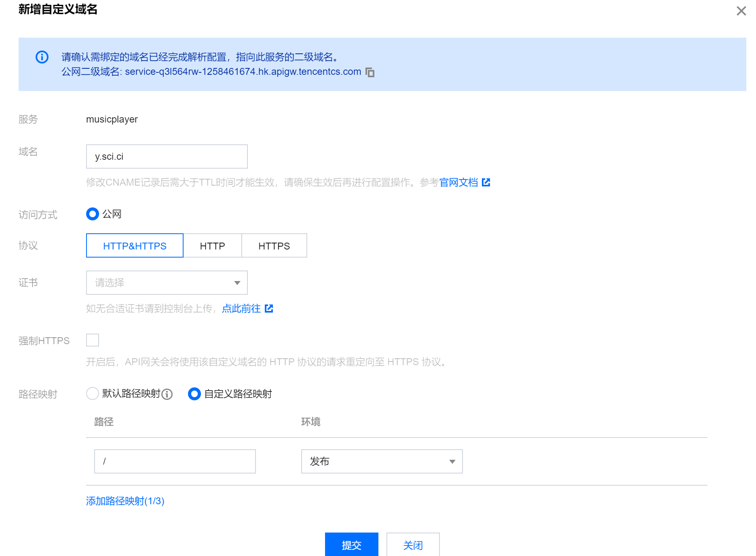Enable the 强制HTTPS checkbox
This screenshot has width=756, height=556.
(93, 340)
